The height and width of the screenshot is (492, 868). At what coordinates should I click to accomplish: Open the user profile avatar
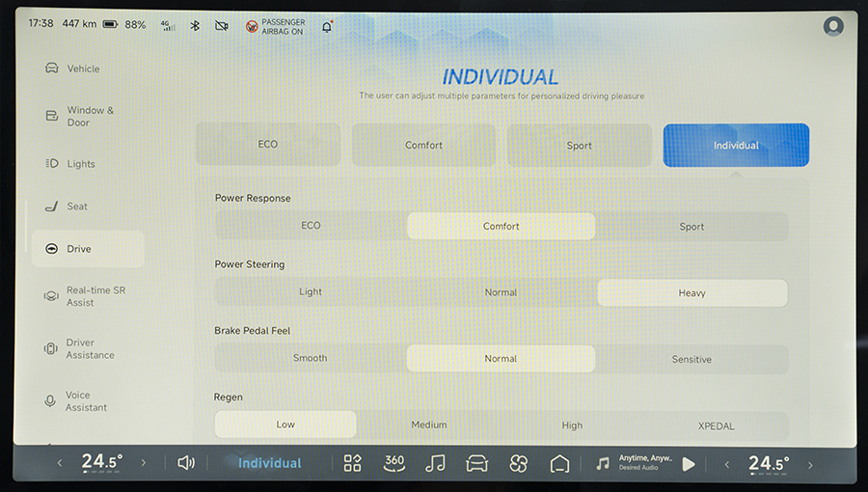(x=833, y=26)
